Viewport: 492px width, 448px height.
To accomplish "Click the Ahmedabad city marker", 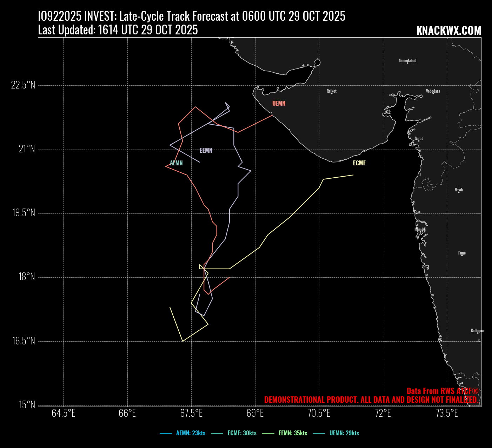I will pyautogui.click(x=407, y=62).
